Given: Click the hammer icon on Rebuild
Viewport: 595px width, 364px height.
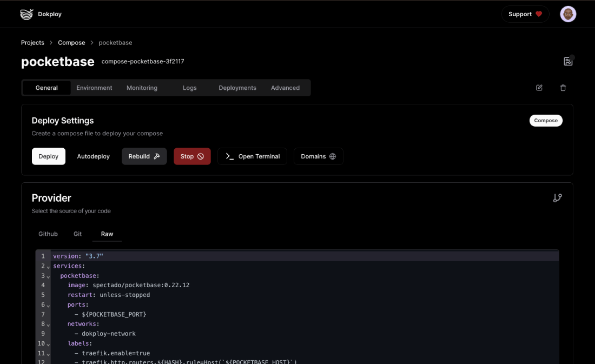Looking at the screenshot, I should tap(157, 156).
